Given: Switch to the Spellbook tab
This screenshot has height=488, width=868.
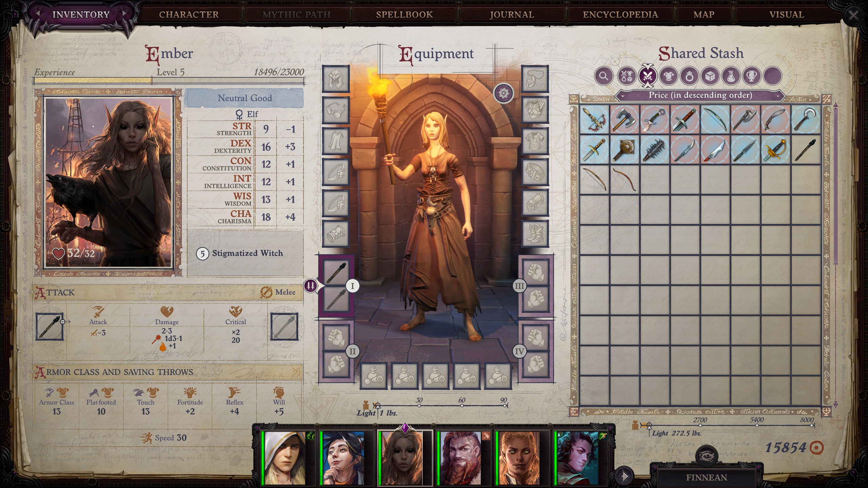Looking at the screenshot, I should pyautogui.click(x=404, y=15).
